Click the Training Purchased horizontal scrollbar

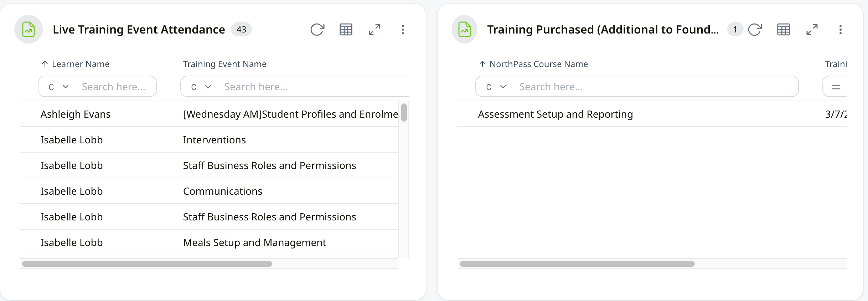577,264
